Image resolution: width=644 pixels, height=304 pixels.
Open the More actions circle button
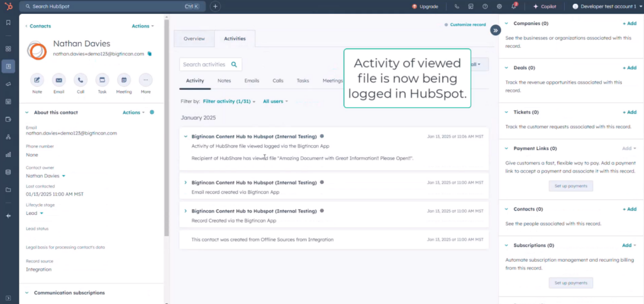[x=145, y=80]
